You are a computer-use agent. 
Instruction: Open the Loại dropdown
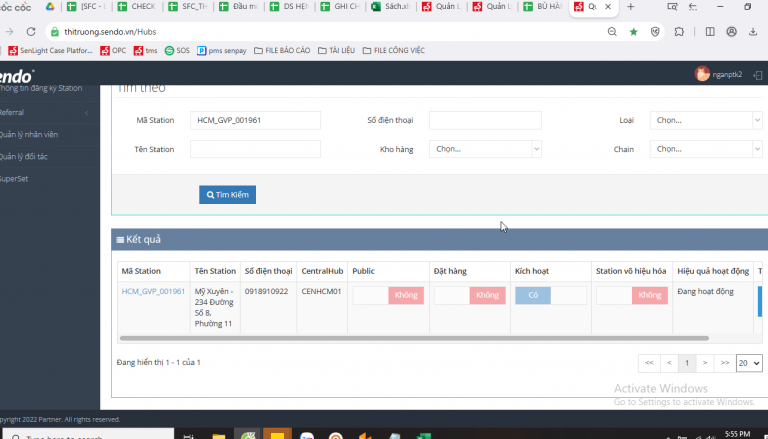click(x=706, y=120)
